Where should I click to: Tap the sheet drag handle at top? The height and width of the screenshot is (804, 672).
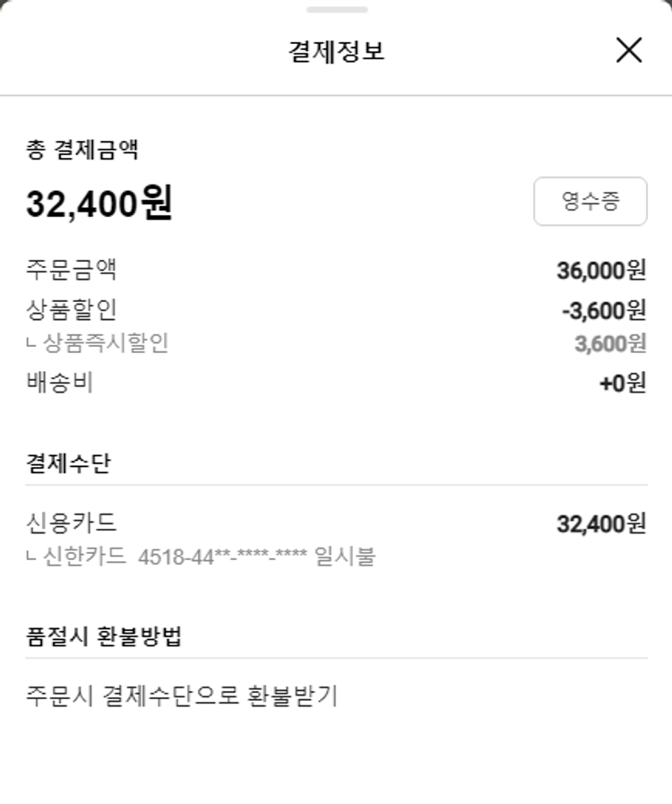pos(336,10)
